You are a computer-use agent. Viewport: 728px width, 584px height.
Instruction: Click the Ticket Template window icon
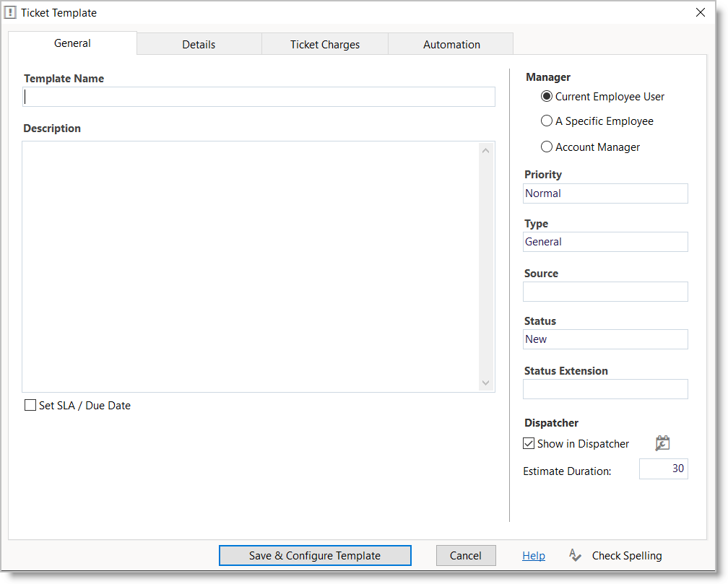pos(11,12)
